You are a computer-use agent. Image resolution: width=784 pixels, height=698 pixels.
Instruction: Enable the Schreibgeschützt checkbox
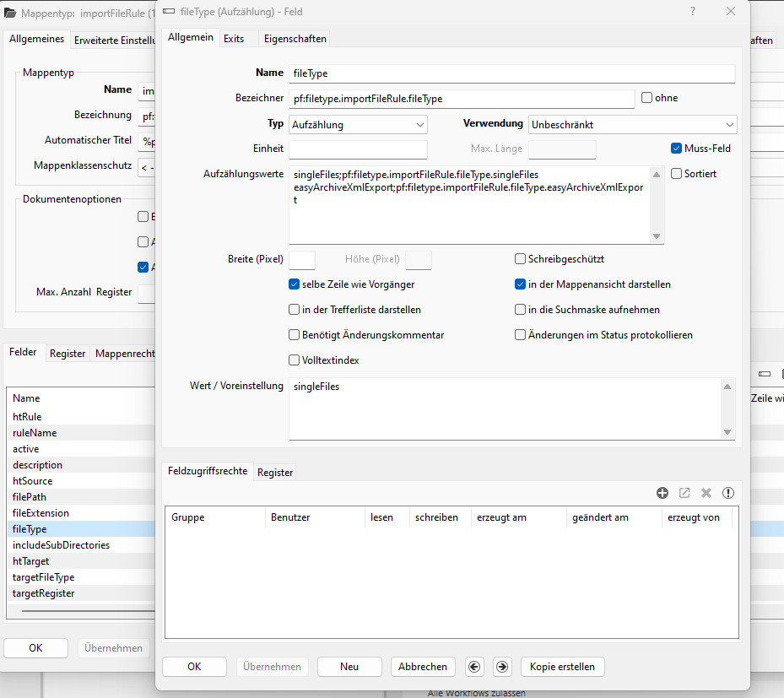(520, 259)
